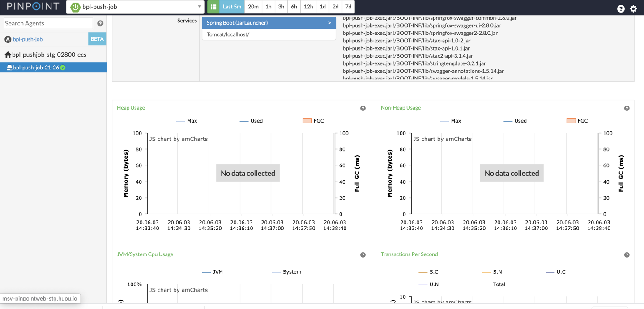Toggle Max series in Non-Heap Usage legend
Viewport: 644px width, 309px height.
451,121
